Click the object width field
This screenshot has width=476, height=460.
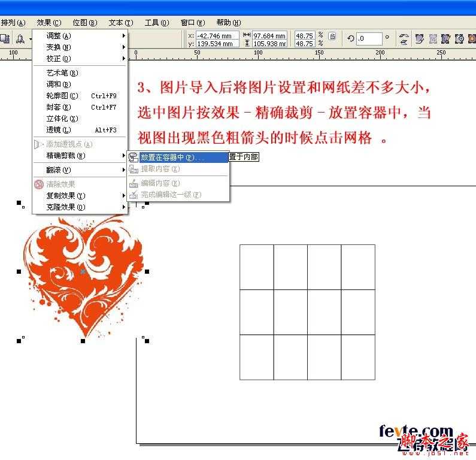[x=269, y=36]
